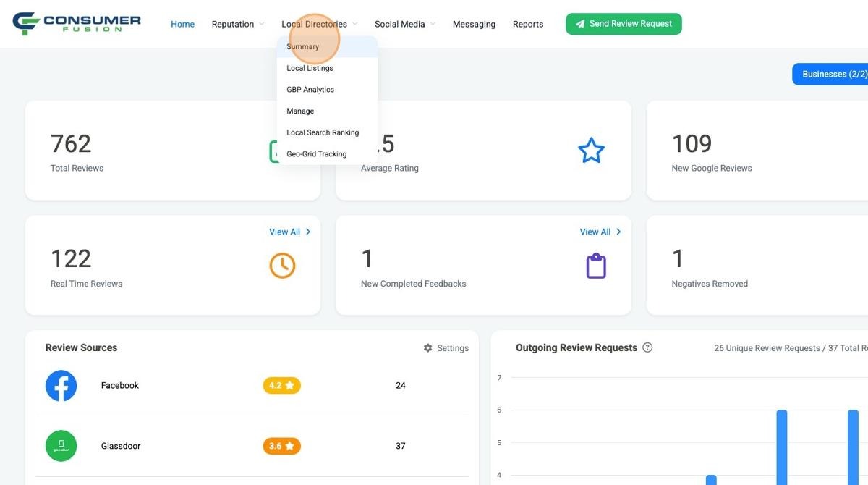The height and width of the screenshot is (485, 868).
Task: Click the Facebook source name
Action: pyautogui.click(x=120, y=386)
